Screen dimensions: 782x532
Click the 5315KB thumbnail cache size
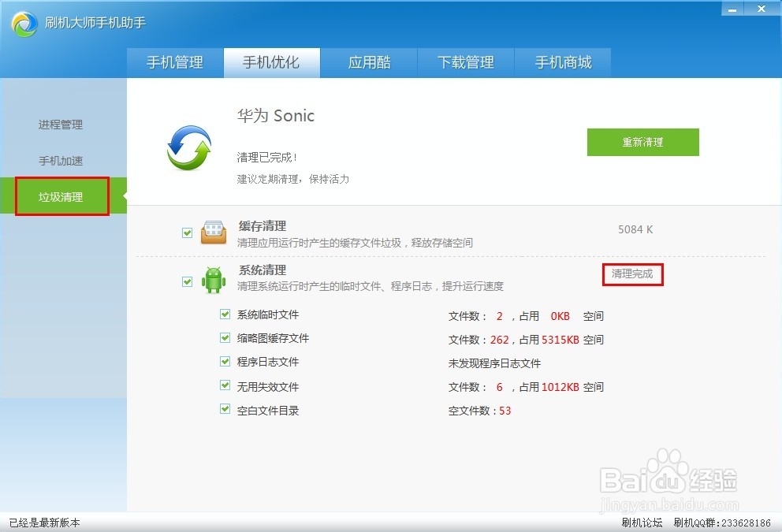(x=560, y=340)
